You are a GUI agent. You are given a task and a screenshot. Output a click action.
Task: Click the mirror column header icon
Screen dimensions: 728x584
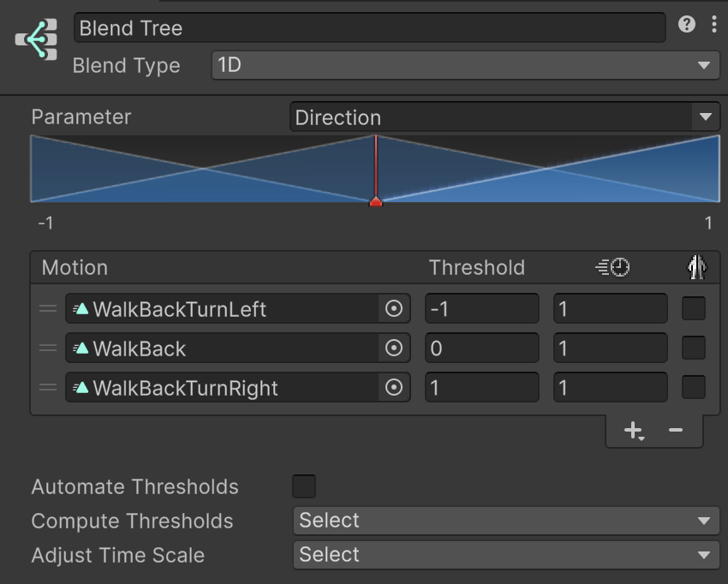(x=696, y=267)
